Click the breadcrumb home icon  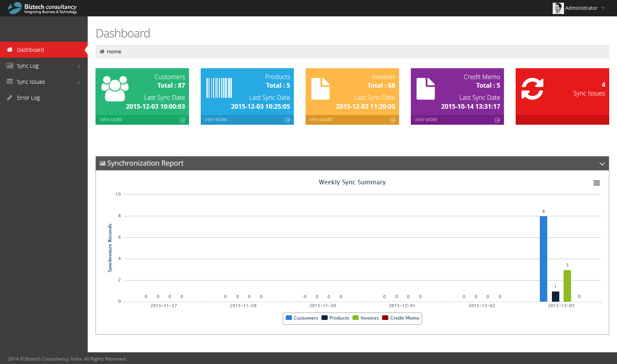pos(102,51)
